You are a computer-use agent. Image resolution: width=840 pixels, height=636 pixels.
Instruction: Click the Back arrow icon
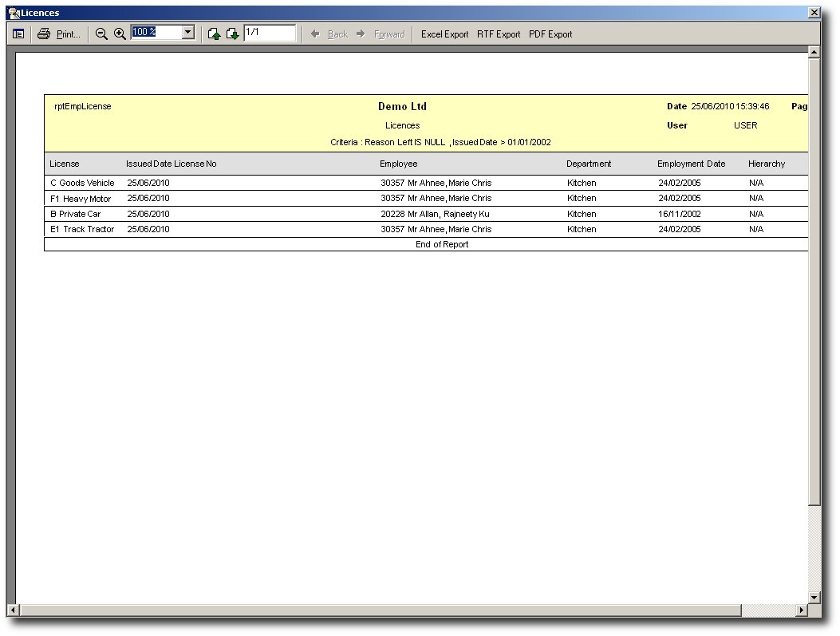pos(315,34)
